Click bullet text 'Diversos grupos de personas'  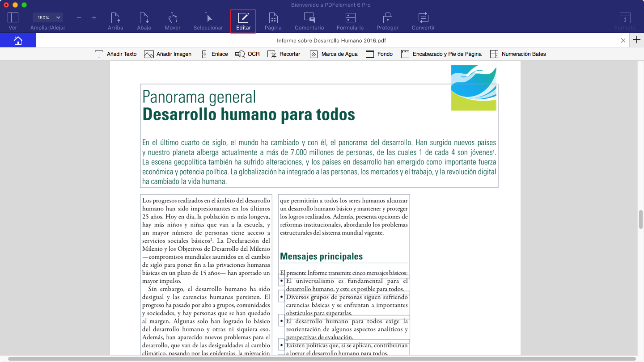click(347, 305)
